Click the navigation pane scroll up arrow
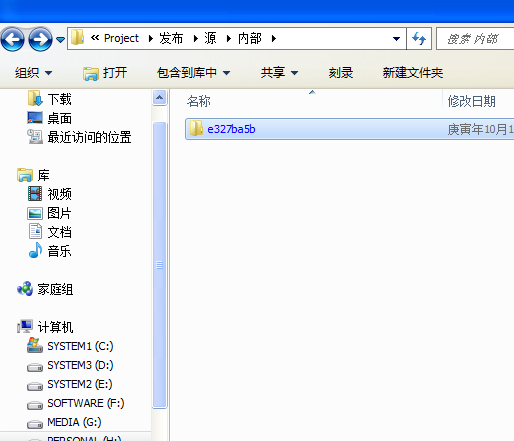The height and width of the screenshot is (441, 514). [160, 98]
